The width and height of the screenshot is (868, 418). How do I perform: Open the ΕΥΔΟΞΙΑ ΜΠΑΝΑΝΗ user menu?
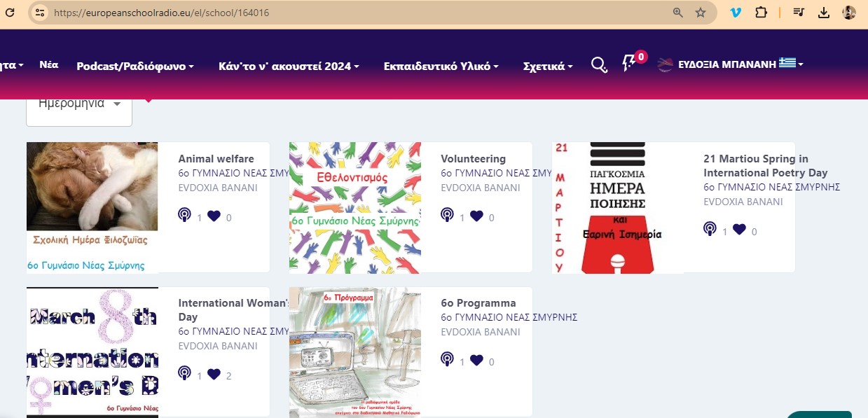[x=730, y=64]
